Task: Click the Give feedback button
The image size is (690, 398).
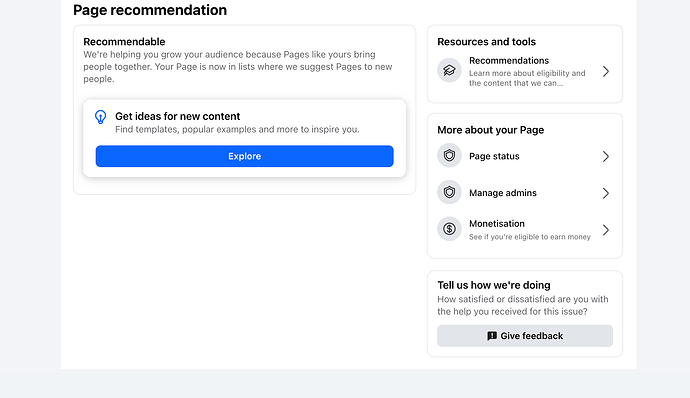Action: [x=525, y=336]
